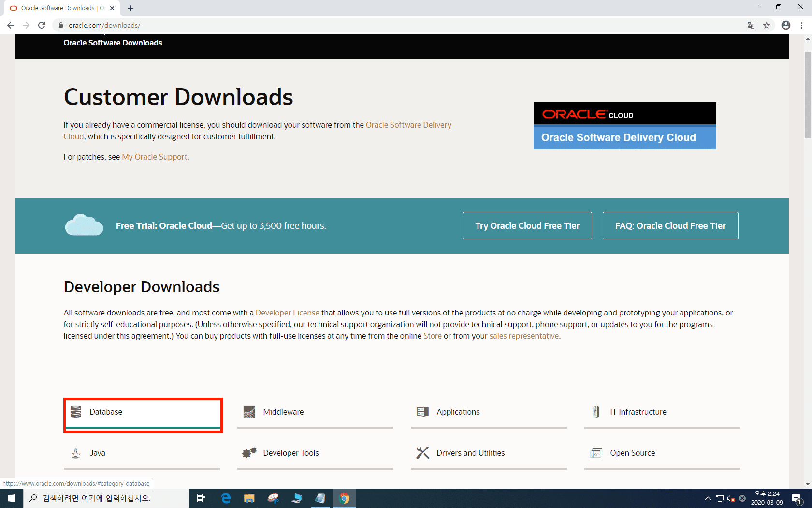The image size is (812, 508).
Task: Click the scrollbar down arrow
Action: [808, 484]
